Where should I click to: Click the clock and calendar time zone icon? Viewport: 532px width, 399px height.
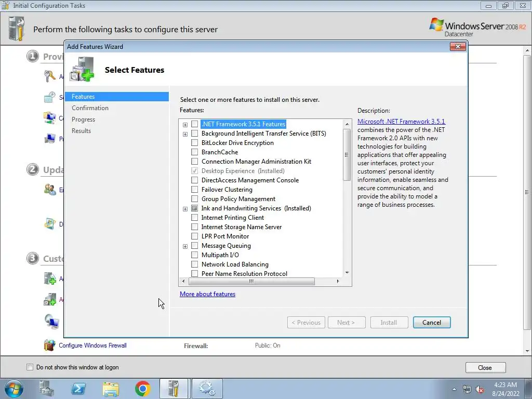50,97
